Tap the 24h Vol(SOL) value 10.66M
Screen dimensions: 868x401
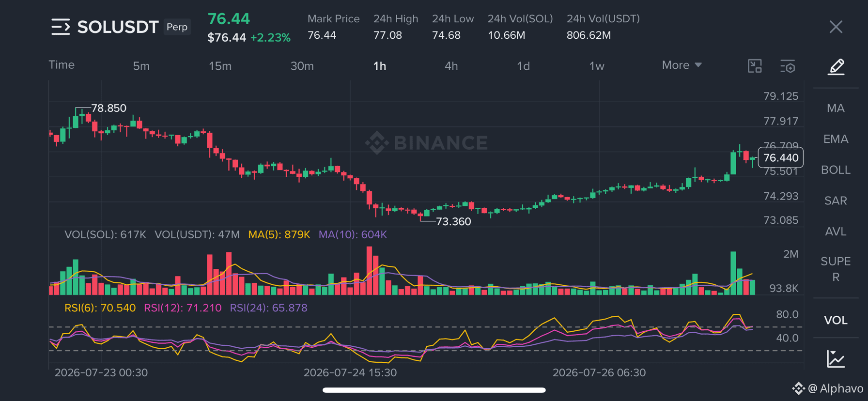[x=506, y=35]
